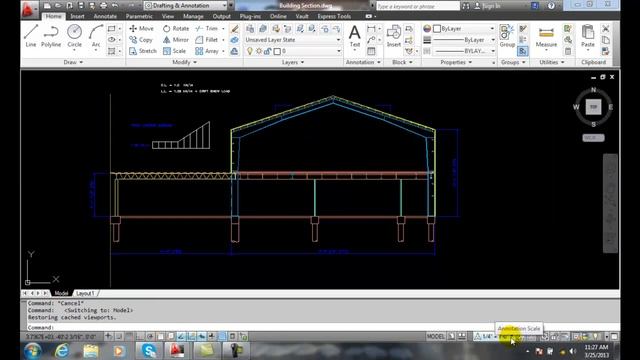Expand the Properties panel
Image resolution: width=640 pixels, height=360 pixels.
click(456, 62)
